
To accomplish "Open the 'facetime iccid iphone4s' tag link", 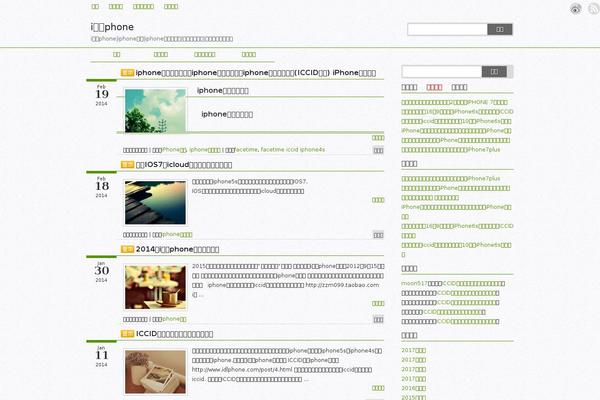I will click(293, 150).
